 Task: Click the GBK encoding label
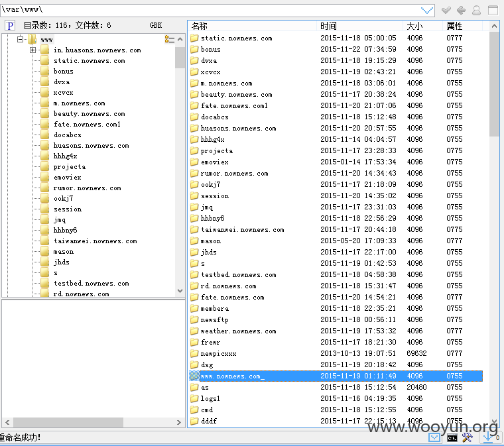click(x=156, y=25)
